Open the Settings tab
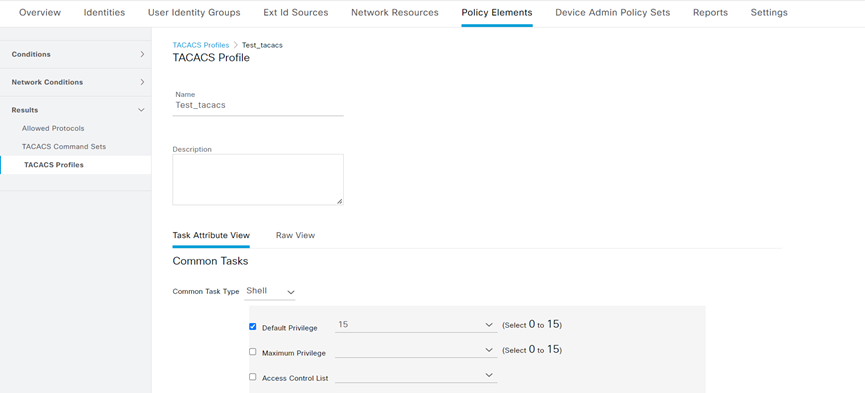The height and width of the screenshot is (393, 865). coord(769,12)
